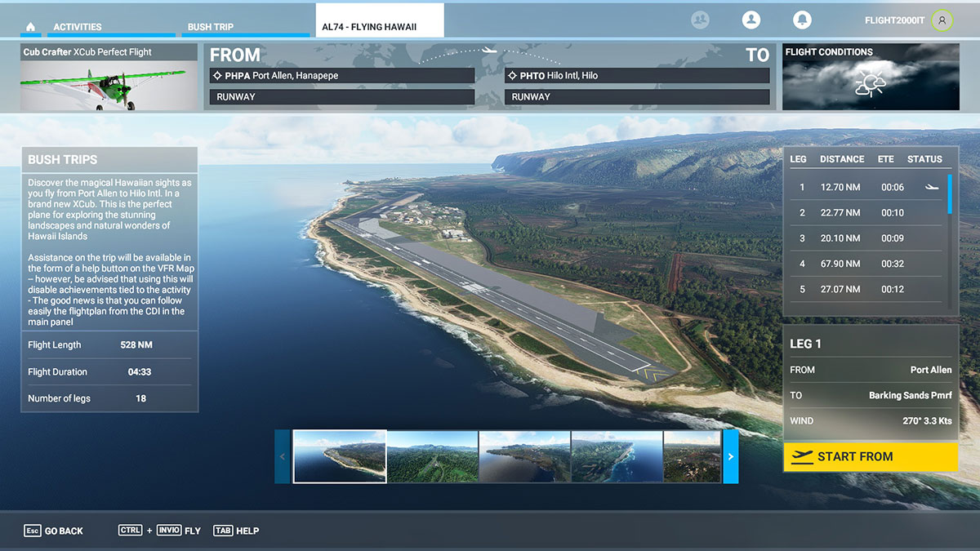Open the friends/community icon
Screen dimensions: 980x551
pos(700,20)
